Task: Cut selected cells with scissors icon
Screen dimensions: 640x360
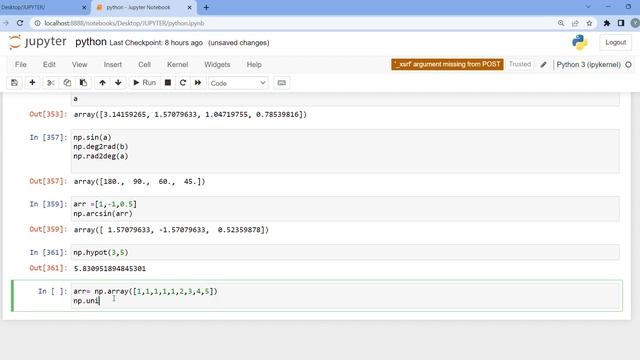Action: tap(51, 83)
